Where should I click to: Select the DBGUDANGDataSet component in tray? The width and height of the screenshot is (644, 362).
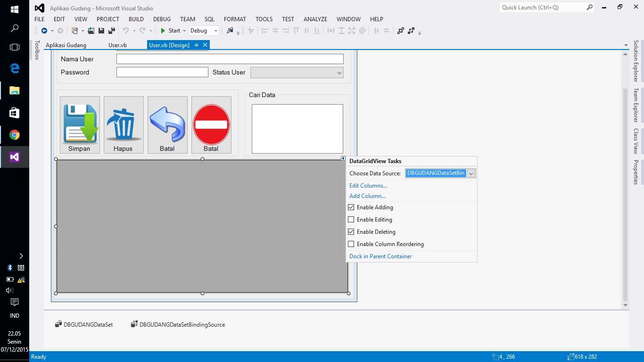pyautogui.click(x=84, y=324)
